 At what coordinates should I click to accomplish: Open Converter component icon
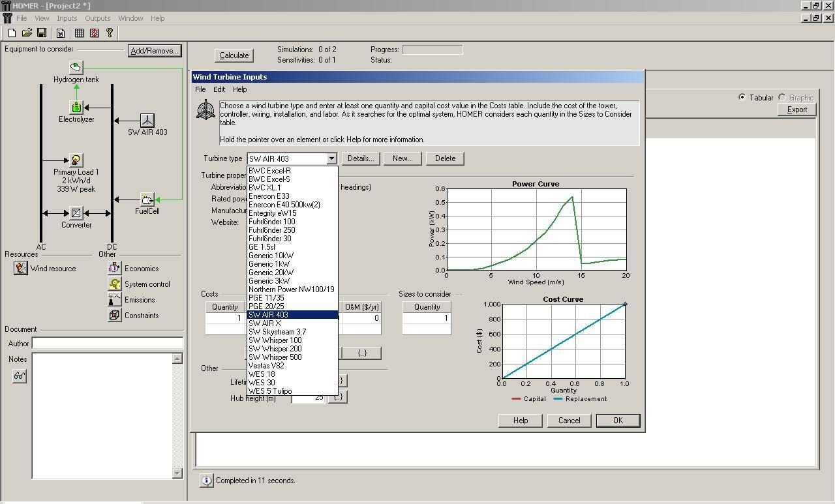[x=76, y=213]
